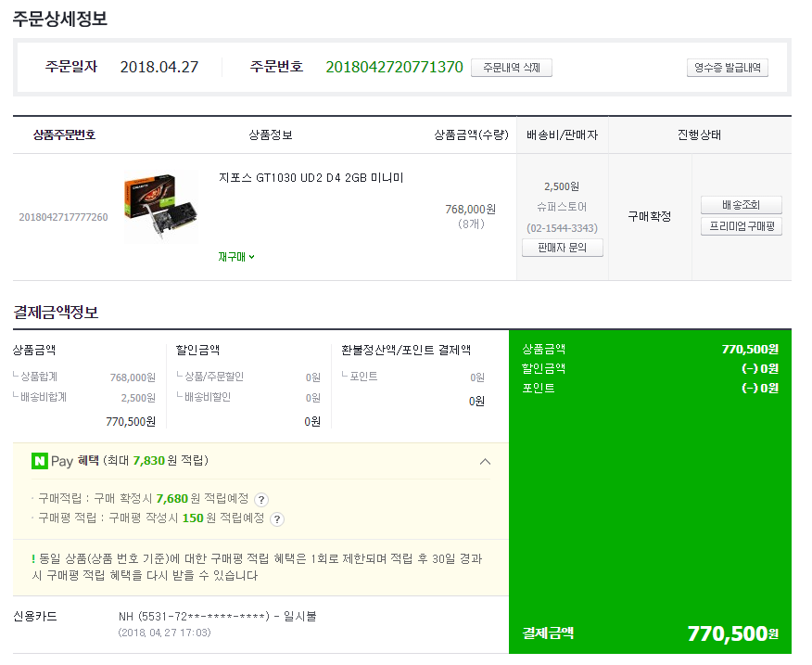The image size is (812, 665).
Task: Click help icon beside 7,680원 적립예정
Action: pyautogui.click(x=261, y=499)
